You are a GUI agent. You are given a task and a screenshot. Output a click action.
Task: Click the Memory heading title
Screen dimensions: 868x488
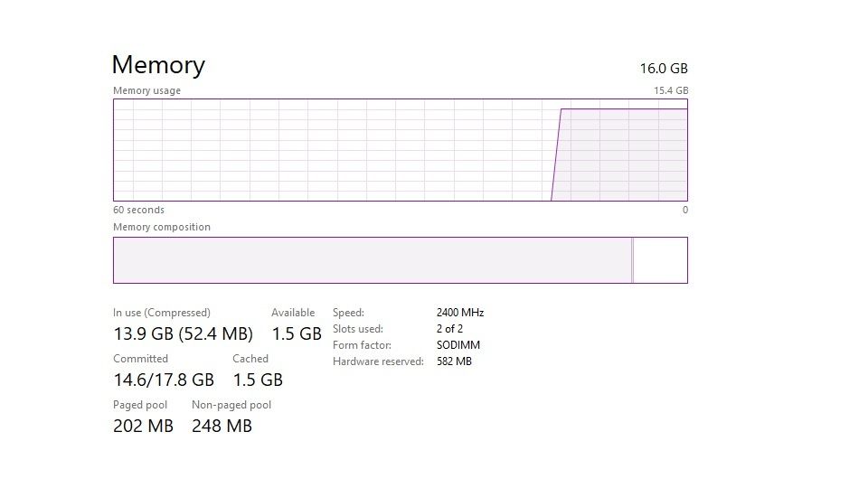[158, 65]
